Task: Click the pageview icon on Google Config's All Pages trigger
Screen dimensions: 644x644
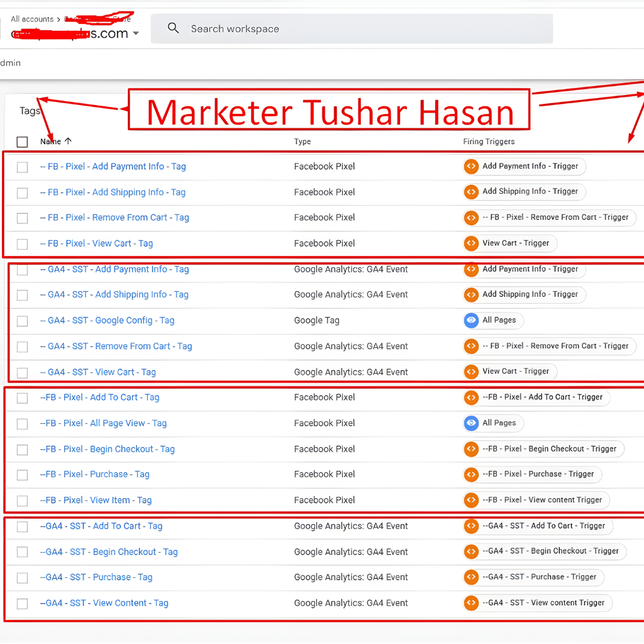Action: [471, 321]
